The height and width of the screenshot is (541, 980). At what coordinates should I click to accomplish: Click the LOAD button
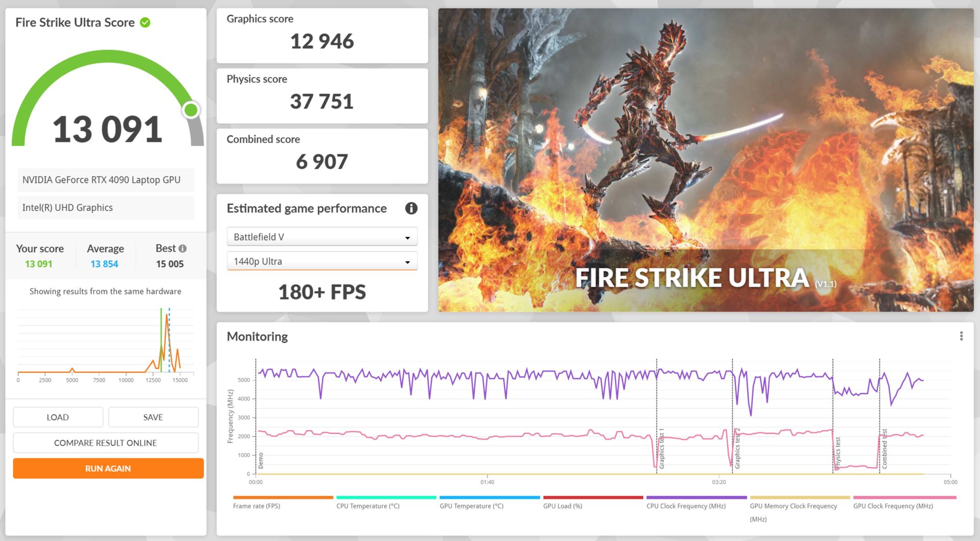(58, 417)
